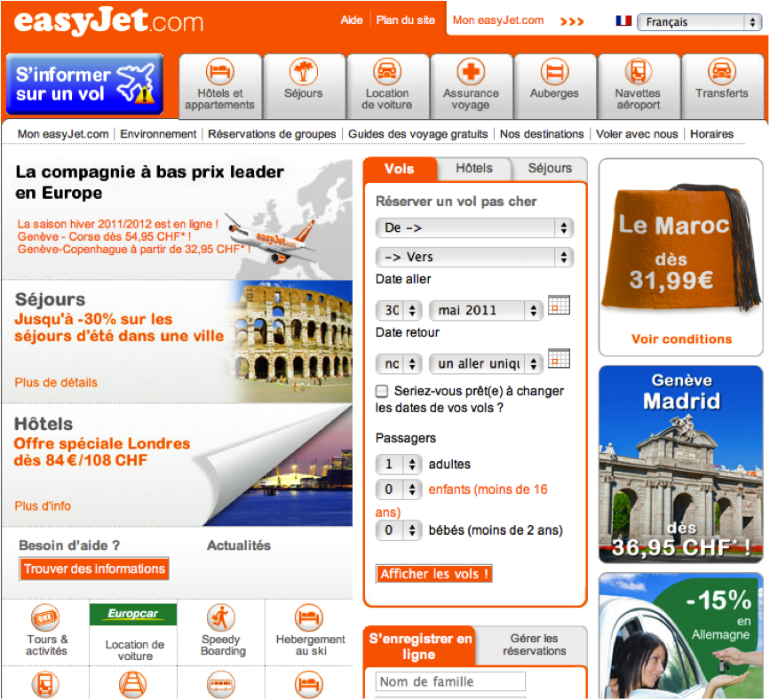The width and height of the screenshot is (770, 700).
Task: Click 'Offre spéciale Londres' headline
Action: 101,443
